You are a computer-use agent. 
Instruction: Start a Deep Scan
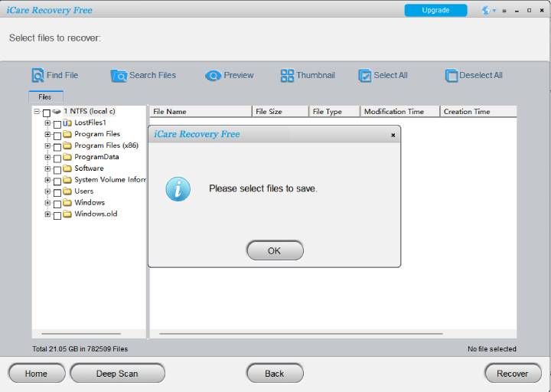(x=117, y=374)
